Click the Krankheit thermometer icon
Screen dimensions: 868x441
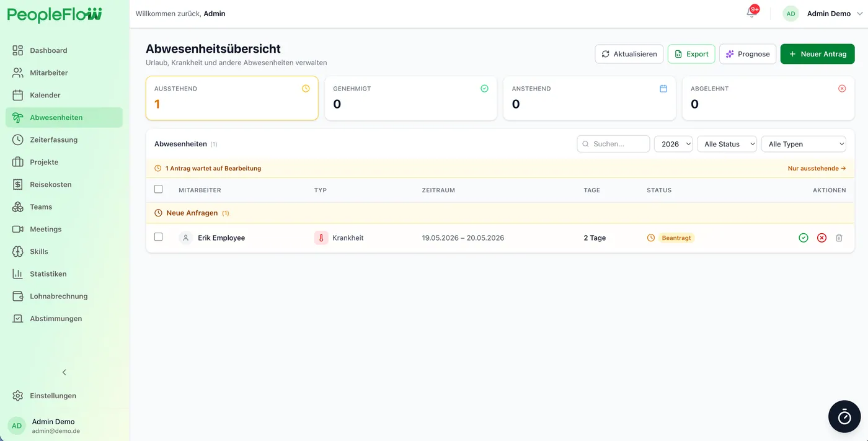[x=321, y=238]
